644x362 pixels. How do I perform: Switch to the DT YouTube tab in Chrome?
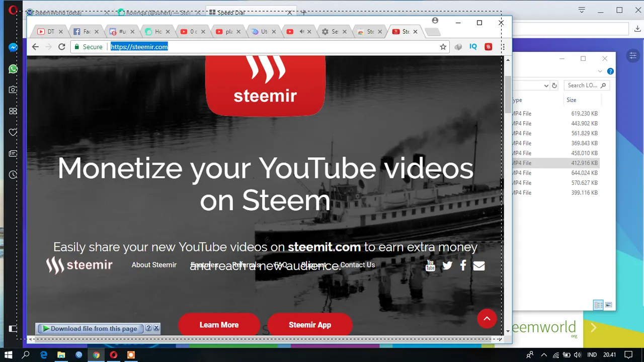tap(50, 32)
